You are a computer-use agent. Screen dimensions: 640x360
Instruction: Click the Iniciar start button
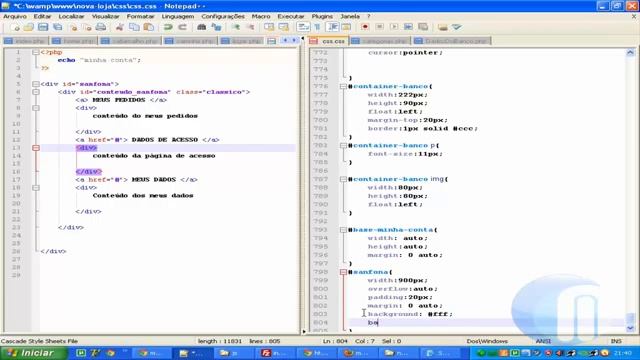click(x=33, y=353)
